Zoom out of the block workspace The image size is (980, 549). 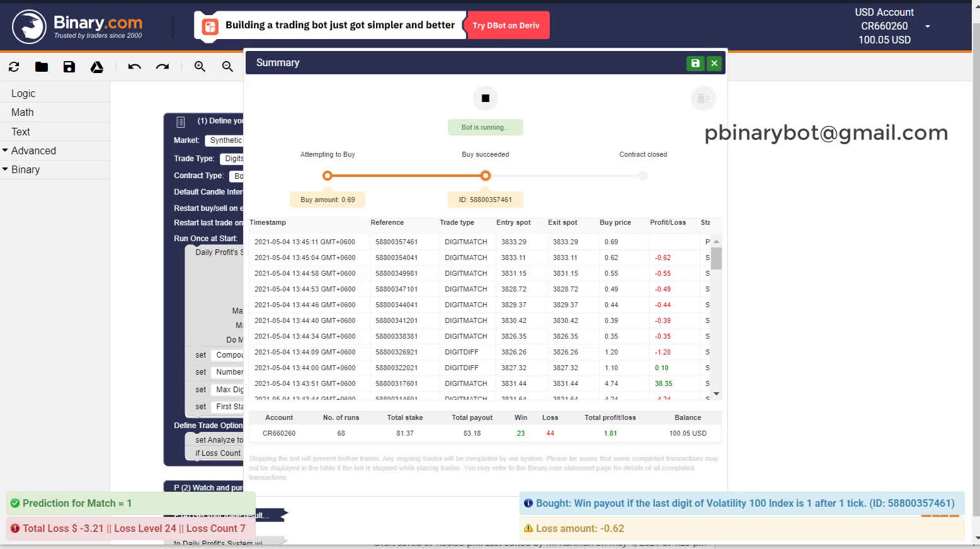tap(227, 67)
